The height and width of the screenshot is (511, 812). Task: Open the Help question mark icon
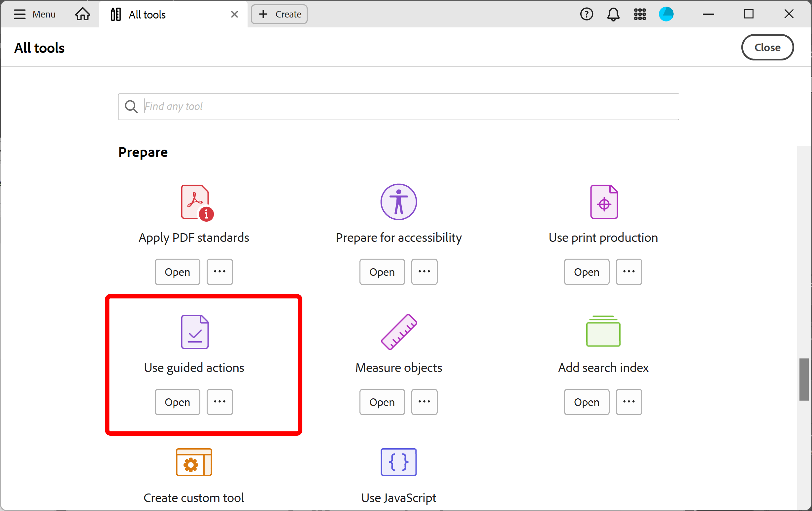(587, 15)
